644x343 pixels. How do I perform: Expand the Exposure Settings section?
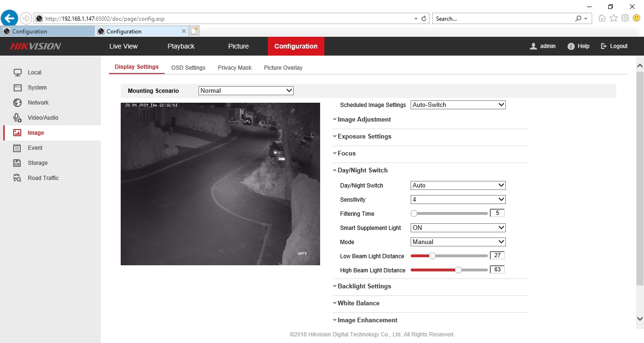pos(364,137)
